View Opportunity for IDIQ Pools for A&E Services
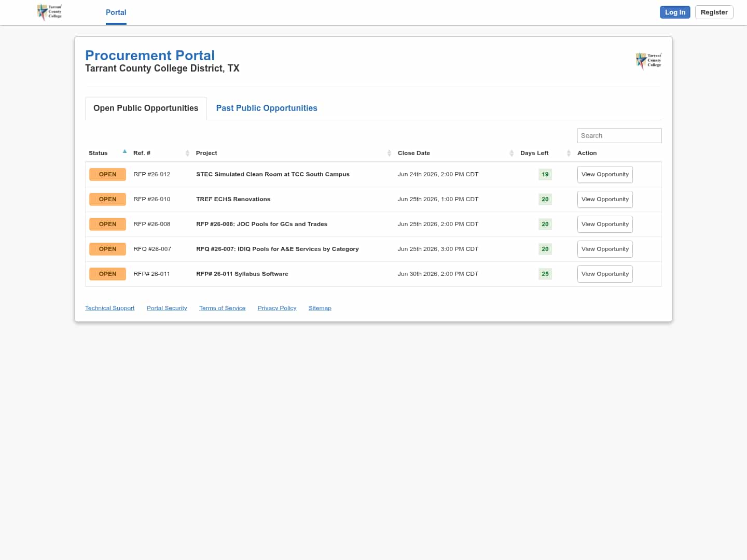 (x=605, y=249)
